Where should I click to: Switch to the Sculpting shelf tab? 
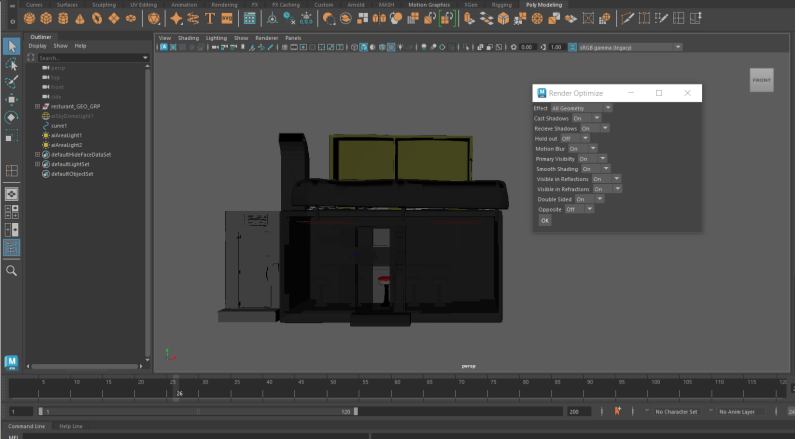(x=104, y=5)
